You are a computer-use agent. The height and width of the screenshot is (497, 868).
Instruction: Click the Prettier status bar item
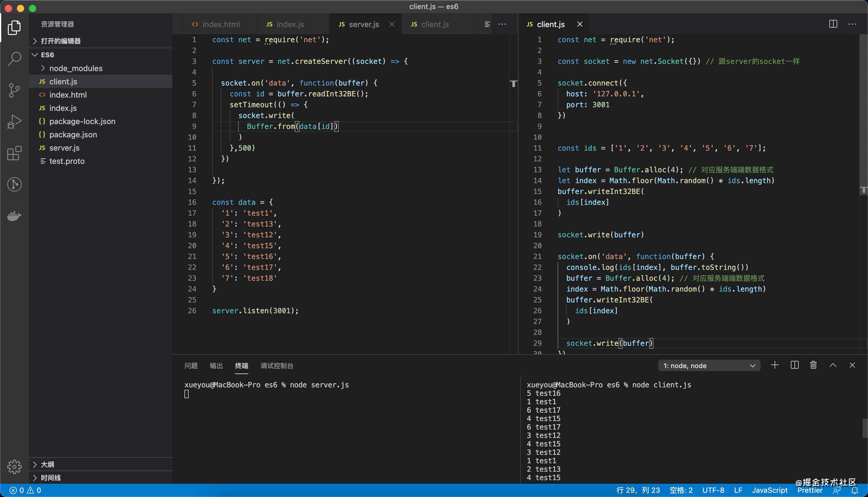(x=810, y=490)
